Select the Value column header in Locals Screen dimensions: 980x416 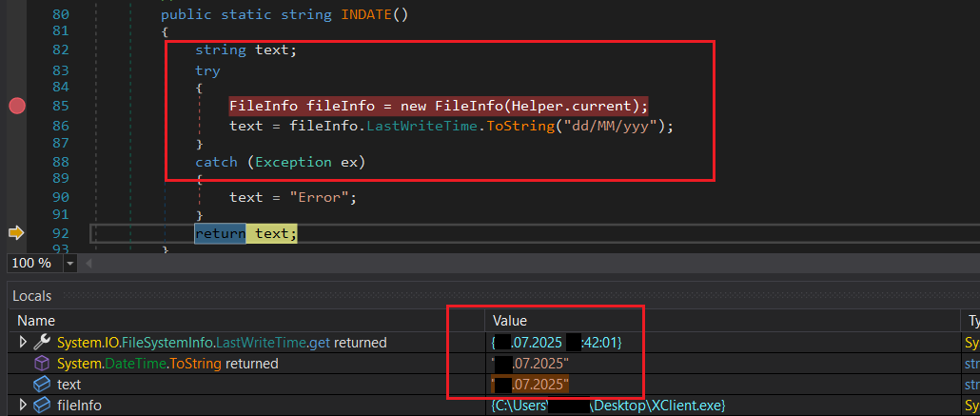(510, 321)
